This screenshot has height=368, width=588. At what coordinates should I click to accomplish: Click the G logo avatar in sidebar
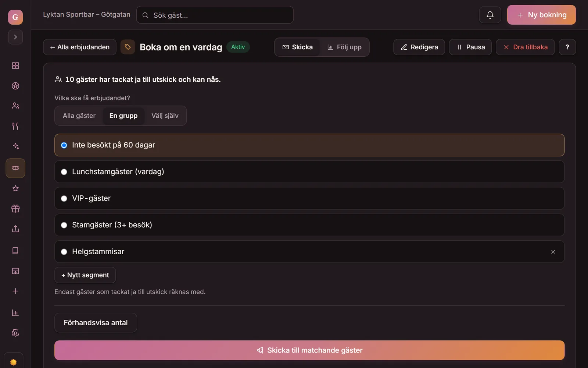pos(15,17)
